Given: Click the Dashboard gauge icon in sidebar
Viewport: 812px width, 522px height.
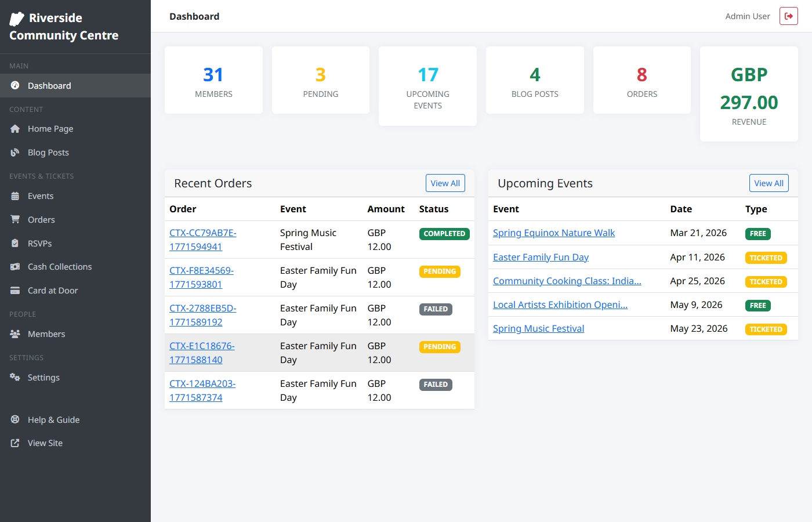Looking at the screenshot, I should tap(15, 86).
